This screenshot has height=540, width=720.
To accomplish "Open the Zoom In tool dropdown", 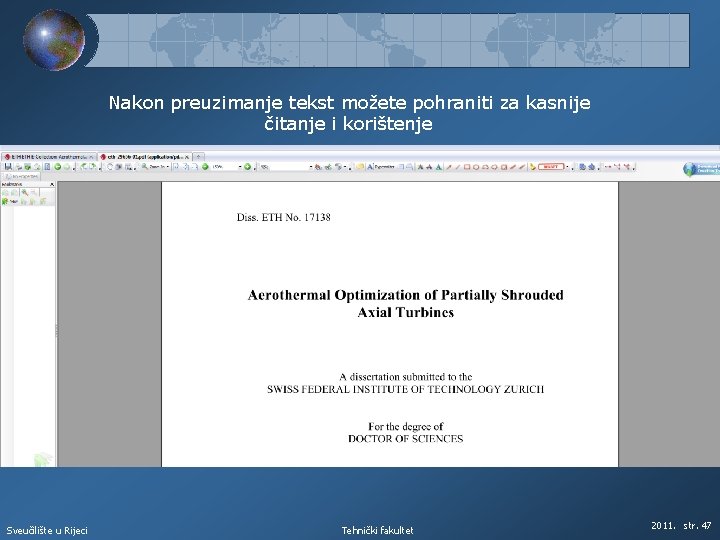I will tap(168, 167).
